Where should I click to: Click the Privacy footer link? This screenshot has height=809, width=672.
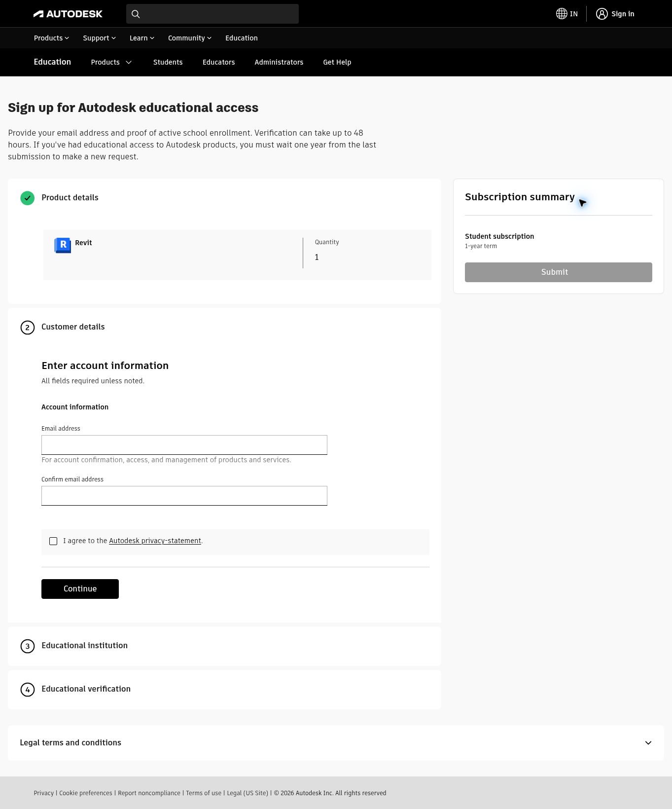(43, 793)
